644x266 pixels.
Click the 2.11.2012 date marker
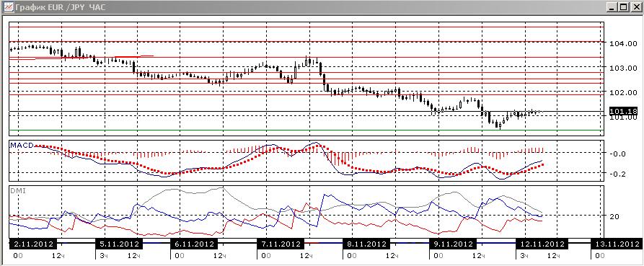(34, 244)
